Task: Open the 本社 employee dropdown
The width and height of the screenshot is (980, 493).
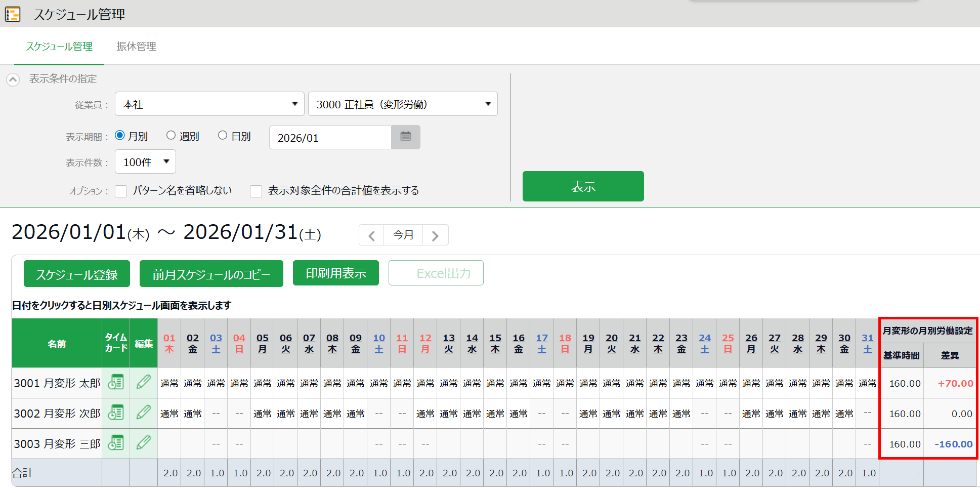Action: tap(209, 104)
